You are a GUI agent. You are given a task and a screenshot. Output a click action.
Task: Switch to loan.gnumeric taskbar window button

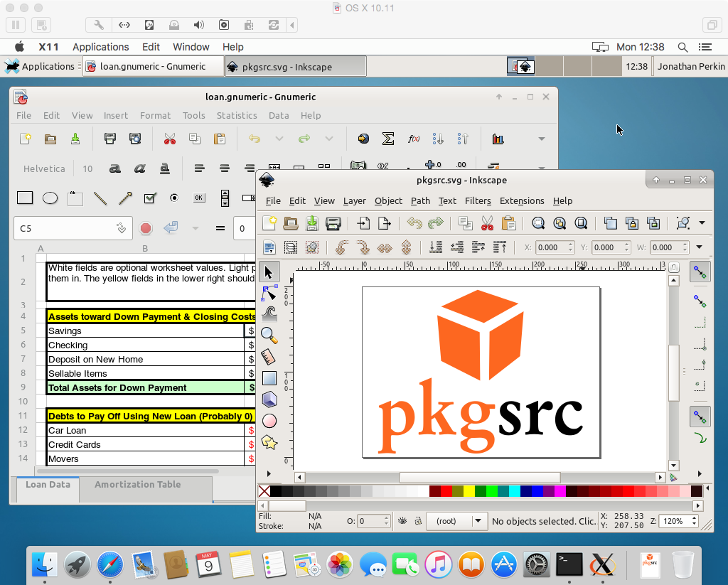point(151,66)
